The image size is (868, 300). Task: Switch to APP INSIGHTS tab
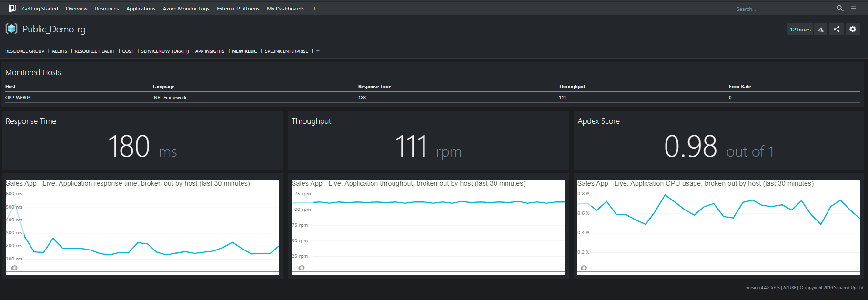(210, 51)
